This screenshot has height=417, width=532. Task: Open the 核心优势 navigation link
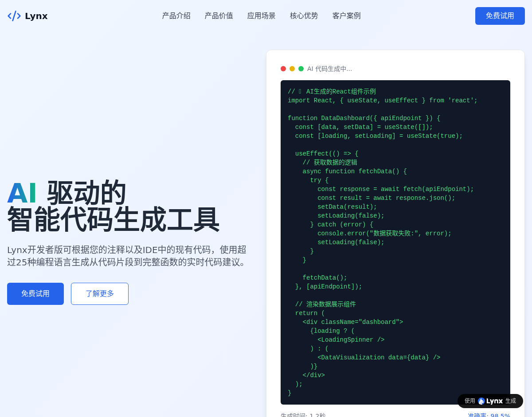(x=304, y=16)
